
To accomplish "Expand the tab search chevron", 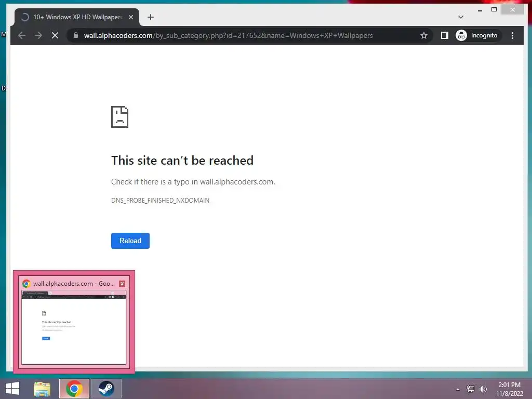I will pos(460,17).
